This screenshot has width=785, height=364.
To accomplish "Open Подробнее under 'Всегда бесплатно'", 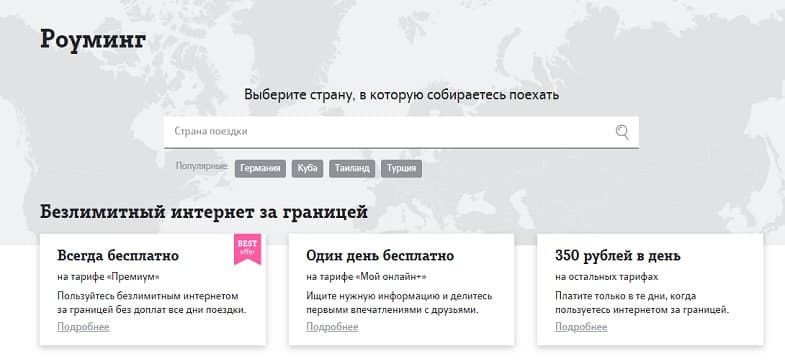I will 83,327.
